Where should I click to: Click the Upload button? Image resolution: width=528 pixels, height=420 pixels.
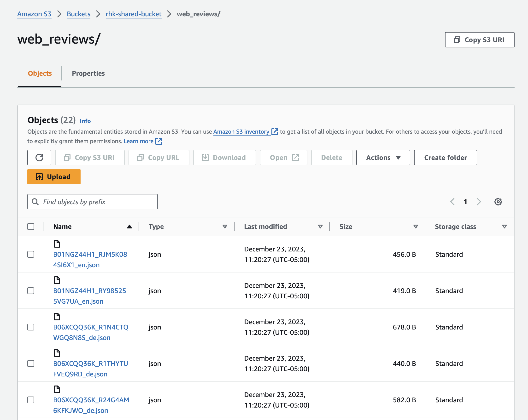pyautogui.click(x=54, y=177)
